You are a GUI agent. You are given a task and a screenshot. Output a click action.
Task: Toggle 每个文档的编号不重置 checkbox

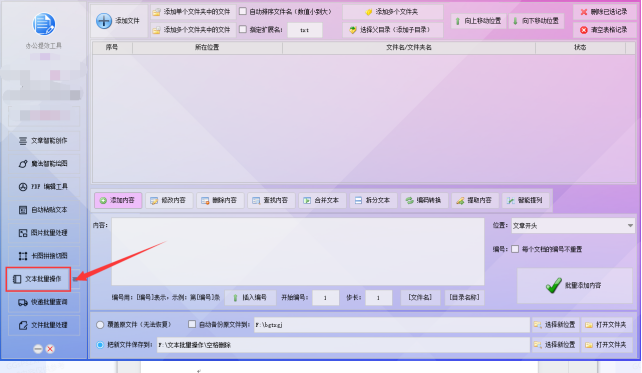515,249
